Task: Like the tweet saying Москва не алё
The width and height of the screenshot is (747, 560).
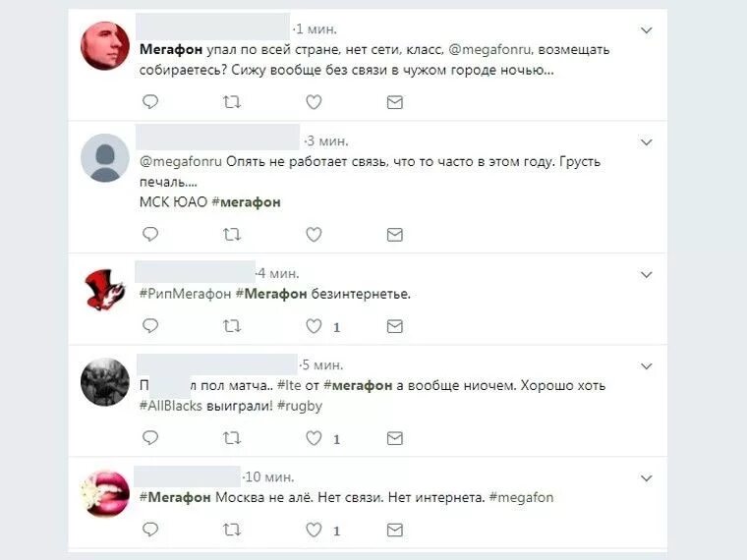Action: [314, 530]
